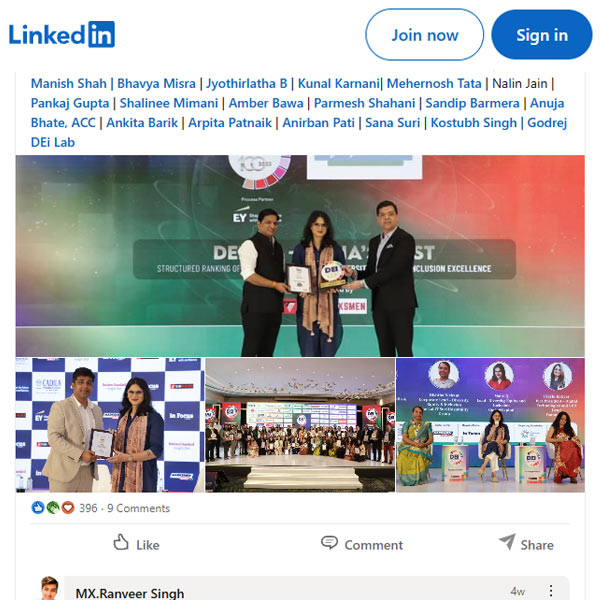This screenshot has width=600, height=600.
Task: Click the Kostubh Singh mention
Action: coord(474,123)
